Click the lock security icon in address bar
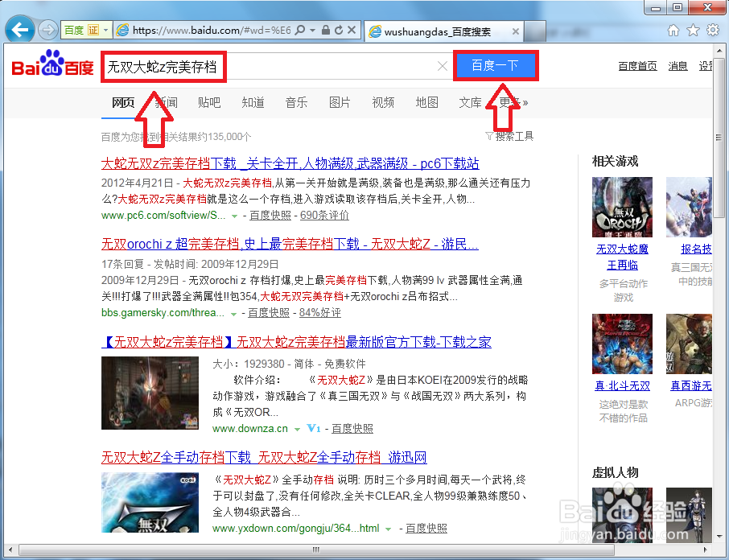729x560 pixels. 326,31
